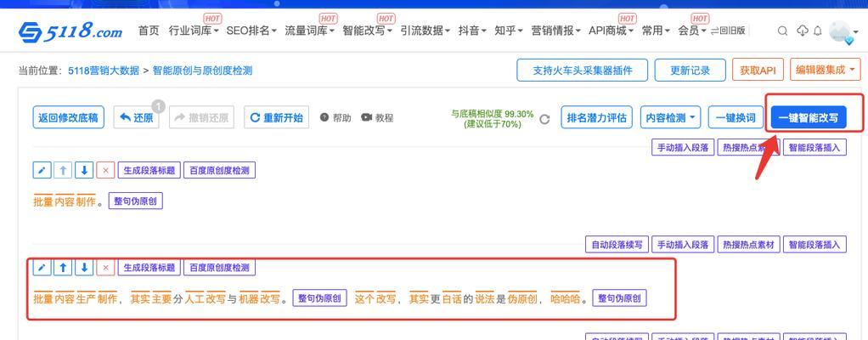Click the highlighted word 机器
The width and height of the screenshot is (868, 340).
249,299
